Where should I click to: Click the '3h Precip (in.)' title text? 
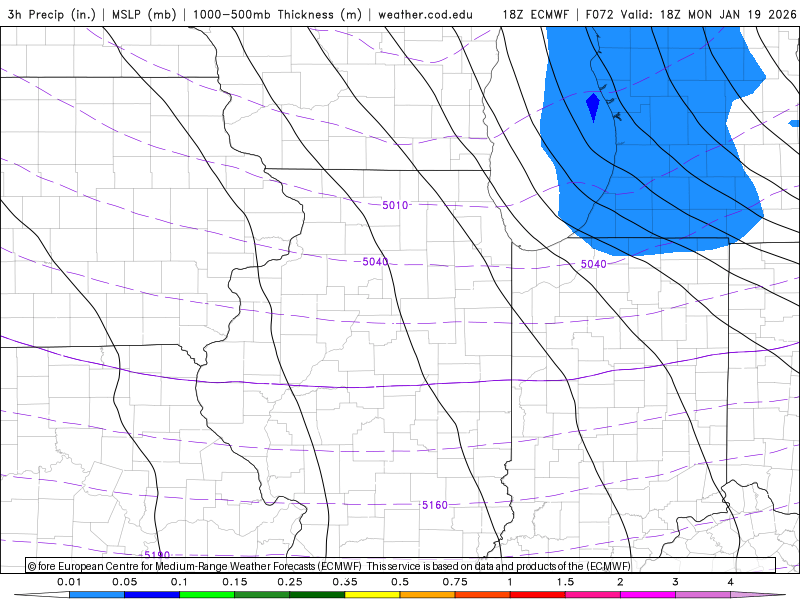(x=52, y=14)
